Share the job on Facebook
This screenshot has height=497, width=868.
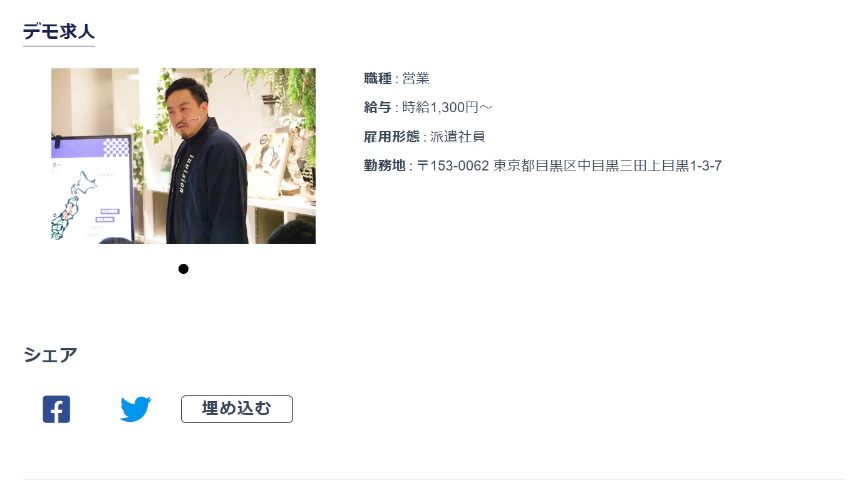(x=56, y=409)
